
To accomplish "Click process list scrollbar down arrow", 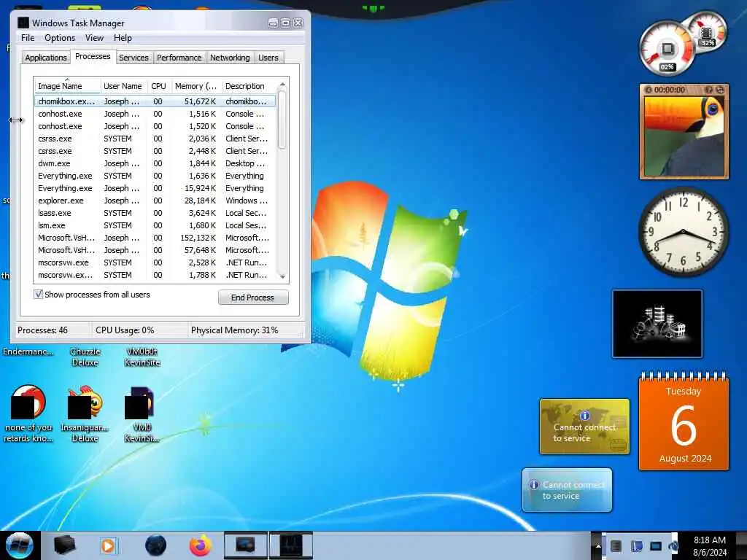I will tap(282, 276).
